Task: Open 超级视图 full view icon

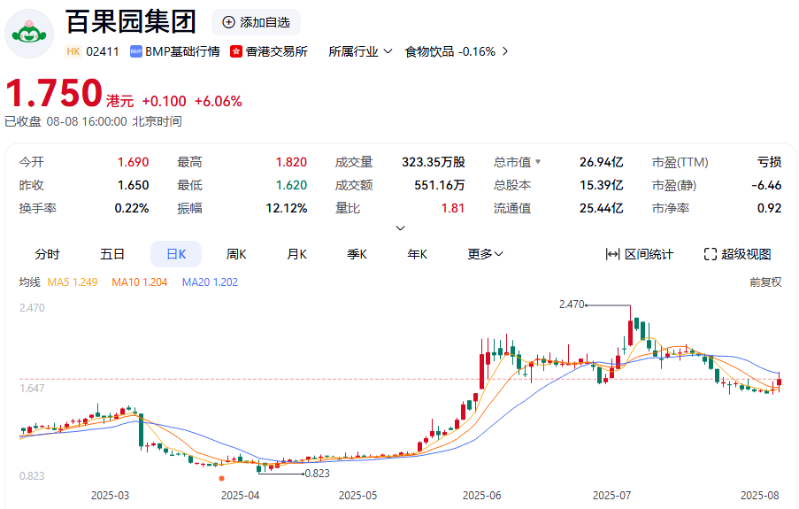Action: tap(710, 254)
